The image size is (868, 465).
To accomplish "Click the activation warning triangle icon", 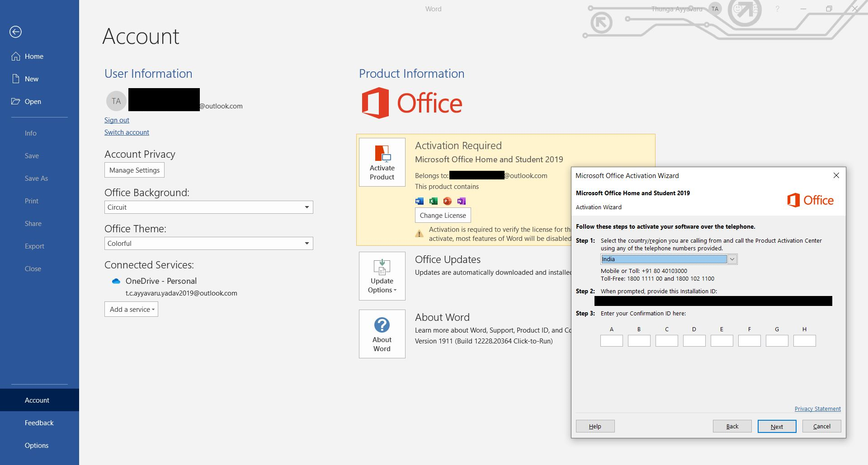I will click(x=420, y=234).
